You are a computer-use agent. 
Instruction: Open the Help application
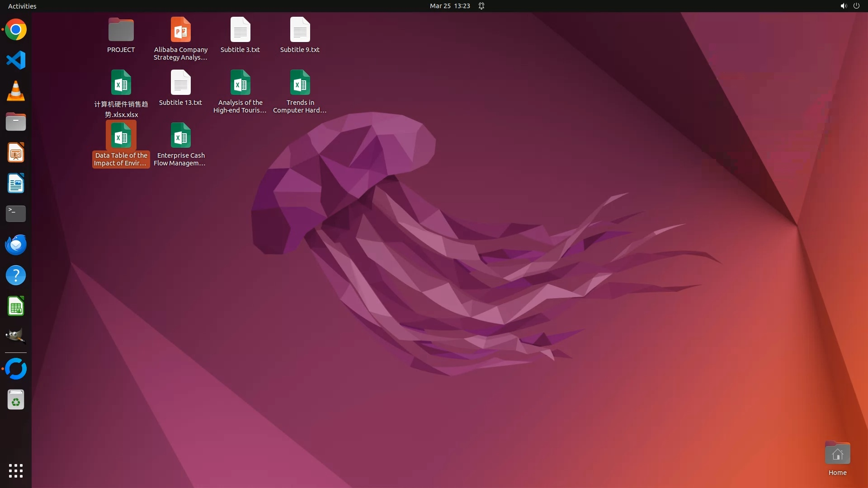[x=16, y=275]
